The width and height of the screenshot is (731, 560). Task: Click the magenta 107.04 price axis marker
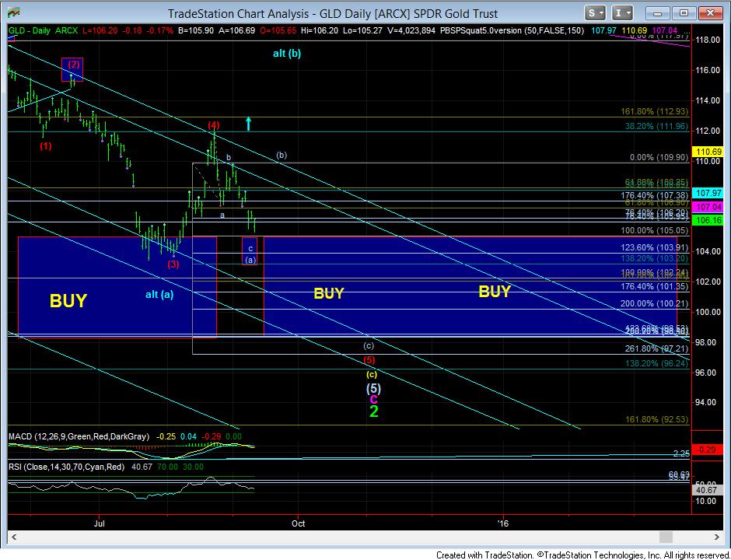pyautogui.click(x=708, y=207)
